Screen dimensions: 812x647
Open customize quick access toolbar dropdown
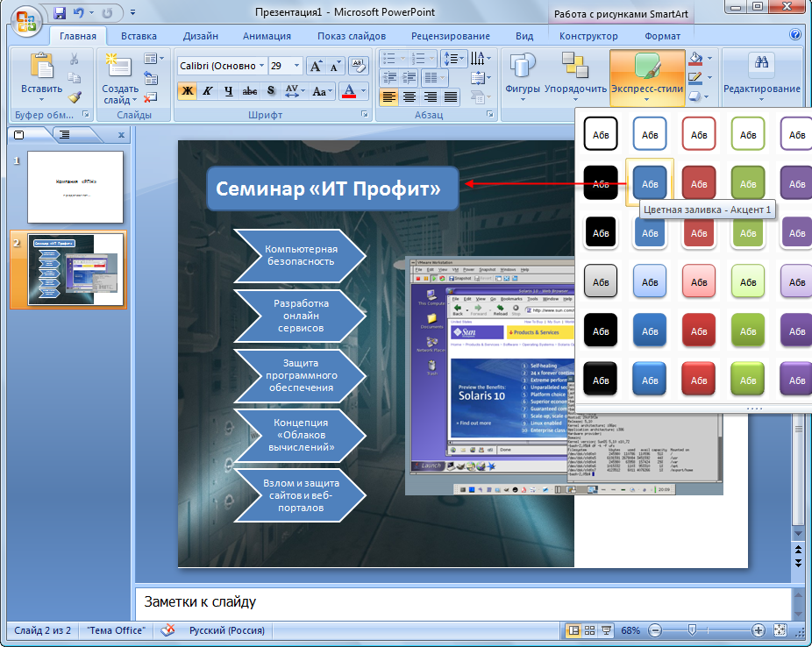tap(132, 12)
